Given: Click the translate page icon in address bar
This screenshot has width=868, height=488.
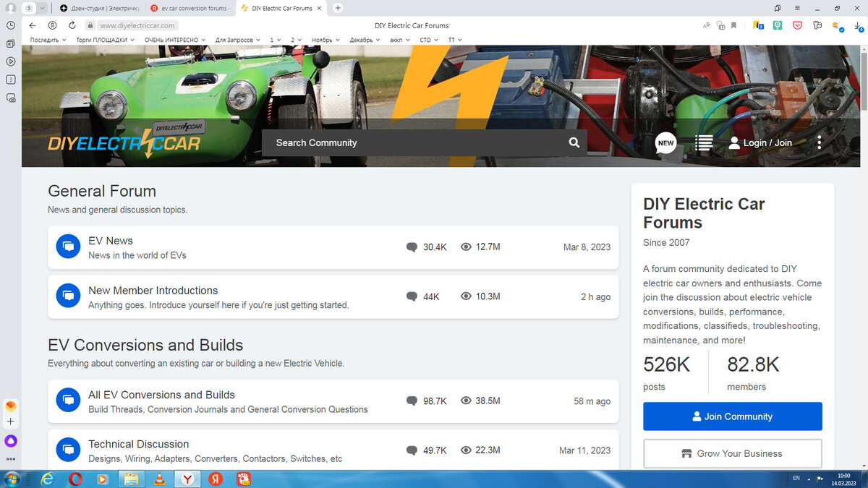Looking at the screenshot, I should pyautogui.click(x=707, y=25).
